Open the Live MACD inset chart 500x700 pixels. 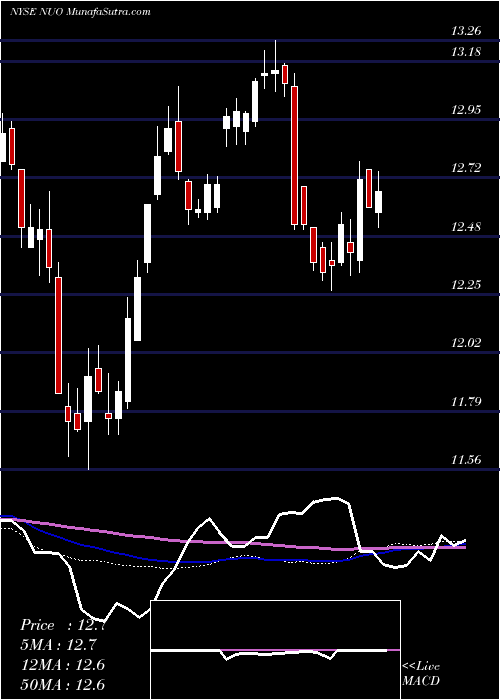[275, 650]
